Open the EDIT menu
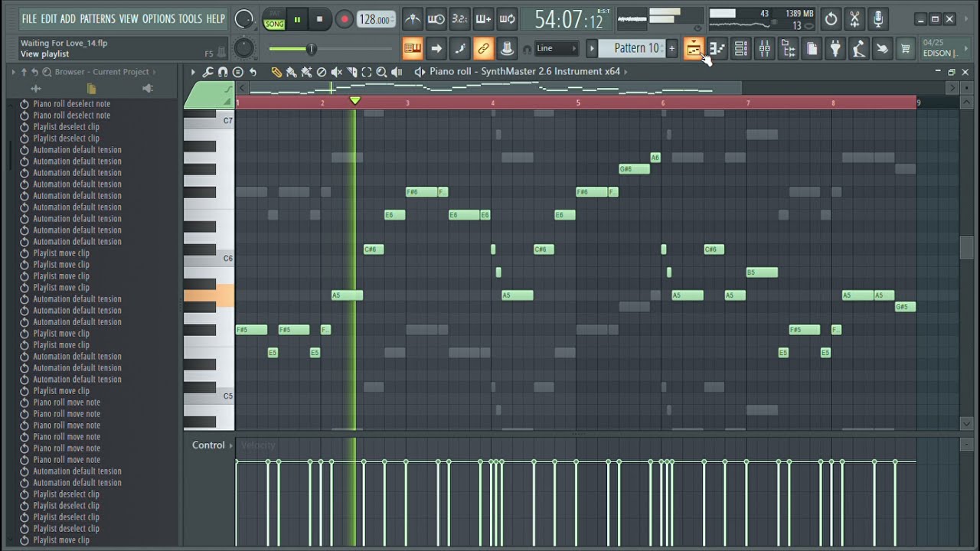This screenshot has height=551, width=980. [x=48, y=18]
